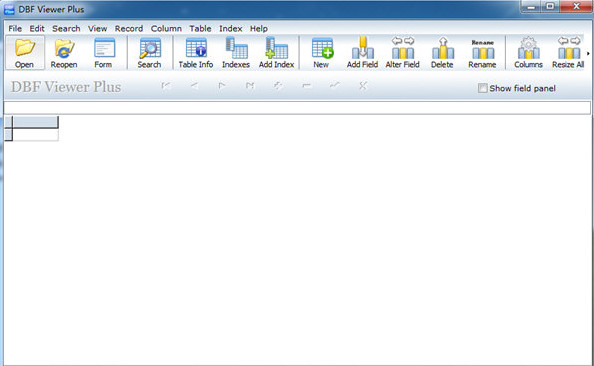Viewport: 594px width, 366px height.
Task: Open the View menu
Action: tap(97, 28)
